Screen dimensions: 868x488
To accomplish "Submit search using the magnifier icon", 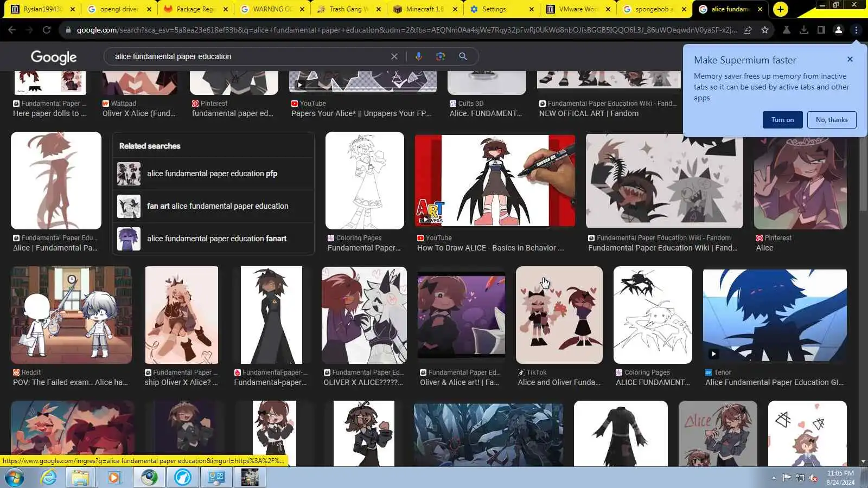I will click(x=463, y=56).
